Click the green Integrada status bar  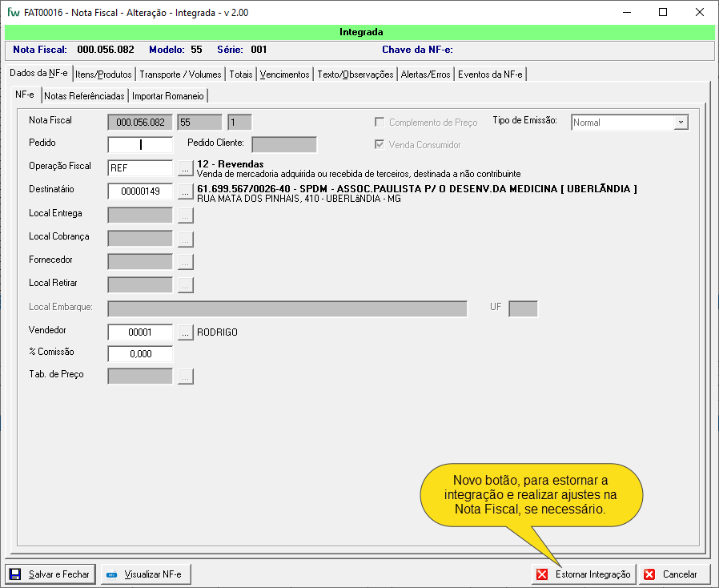pyautogui.click(x=360, y=32)
